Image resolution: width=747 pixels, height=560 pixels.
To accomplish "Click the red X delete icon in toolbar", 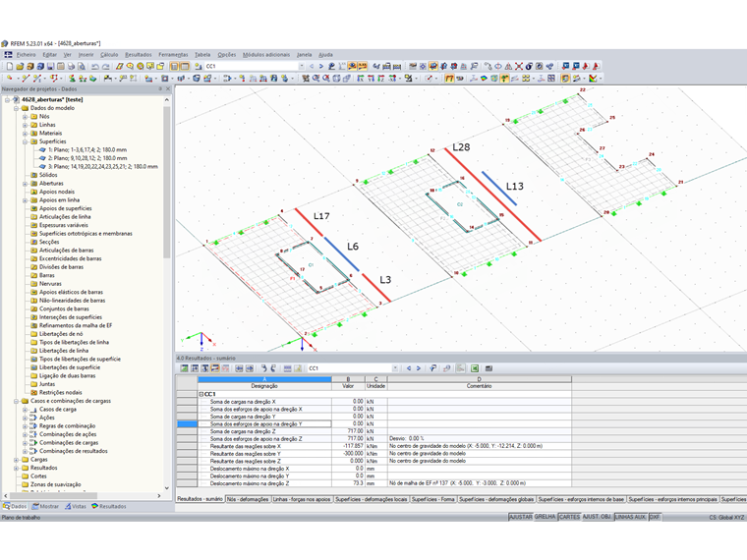I will pyautogui.click(x=519, y=66).
